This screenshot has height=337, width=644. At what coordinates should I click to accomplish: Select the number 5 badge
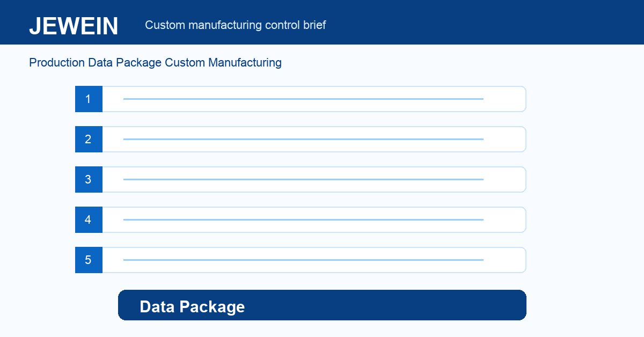click(x=89, y=260)
